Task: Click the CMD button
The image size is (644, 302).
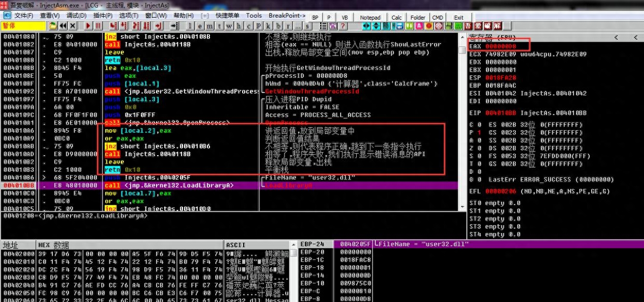Action: pyautogui.click(x=438, y=17)
